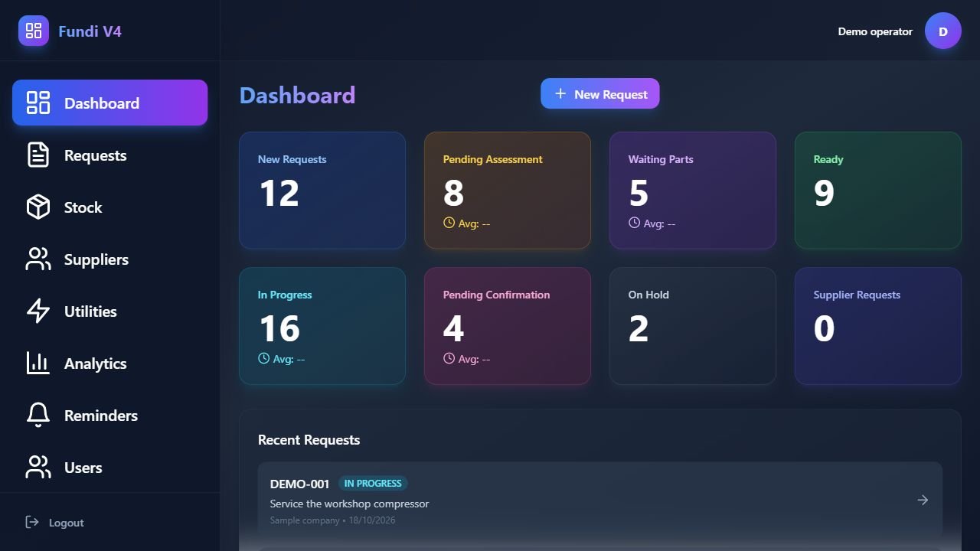
Task: Click the IN PROGRESS status badge
Action: [x=373, y=484]
